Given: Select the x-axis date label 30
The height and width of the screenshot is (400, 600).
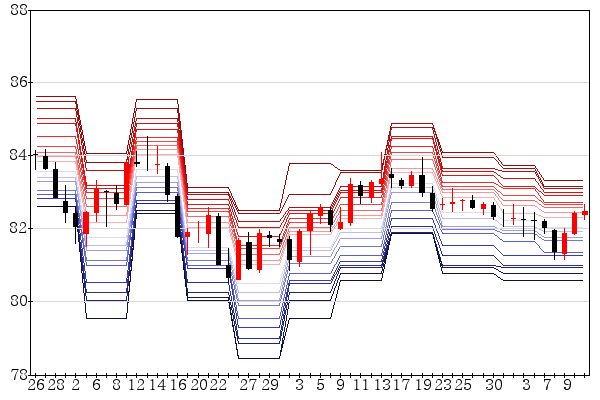Looking at the screenshot, I should pyautogui.click(x=494, y=384).
